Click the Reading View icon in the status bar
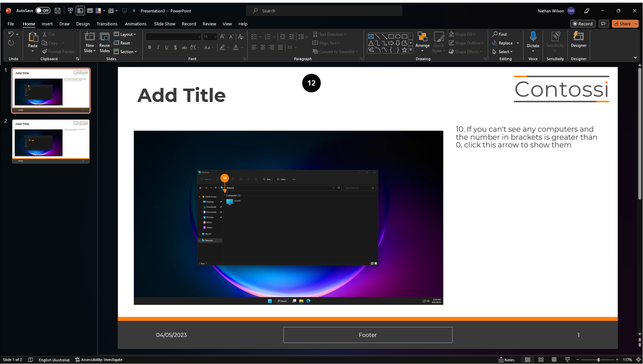 pos(554,360)
